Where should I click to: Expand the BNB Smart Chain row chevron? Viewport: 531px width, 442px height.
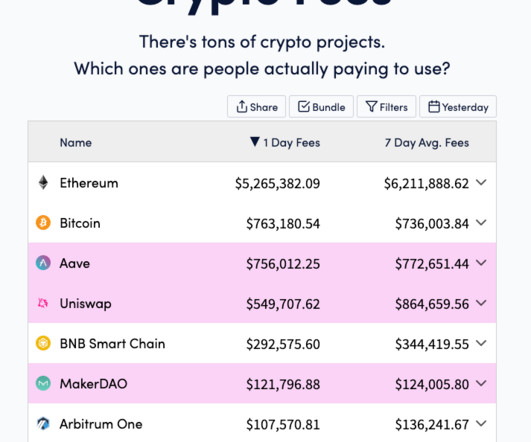[x=481, y=343]
